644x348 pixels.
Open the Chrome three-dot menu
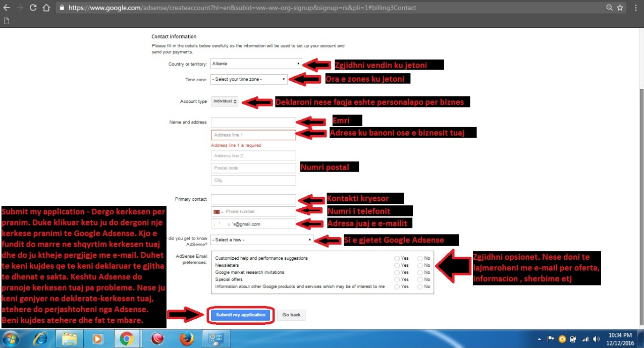(635, 8)
